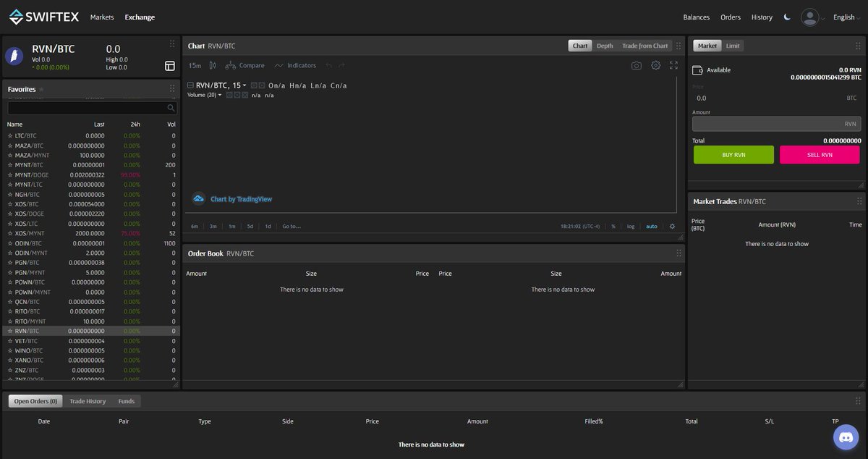This screenshot has height=459, width=868.
Task: Click chart redo arrow
Action: tap(341, 65)
